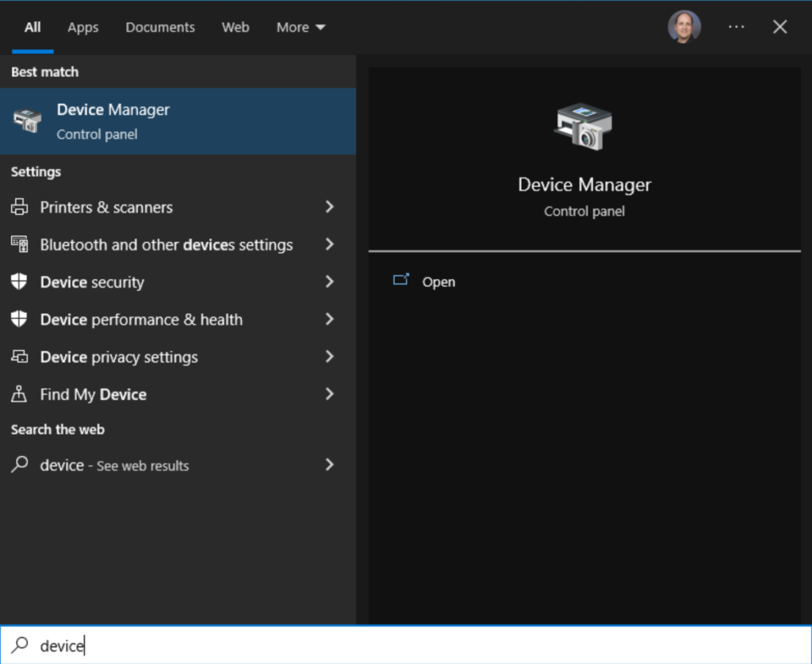This screenshot has width=812, height=664.
Task: Click the search magnifier icon in search box
Action: tap(20, 645)
